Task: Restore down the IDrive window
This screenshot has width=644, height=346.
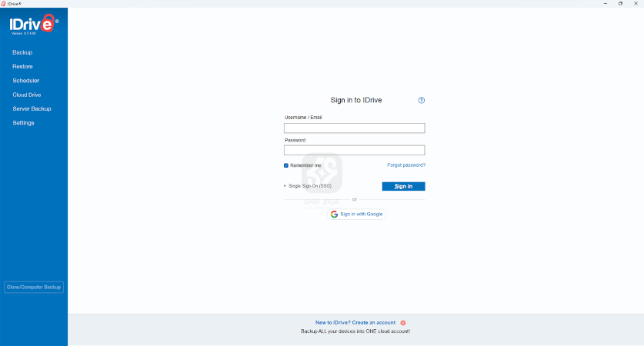Action: point(620,4)
